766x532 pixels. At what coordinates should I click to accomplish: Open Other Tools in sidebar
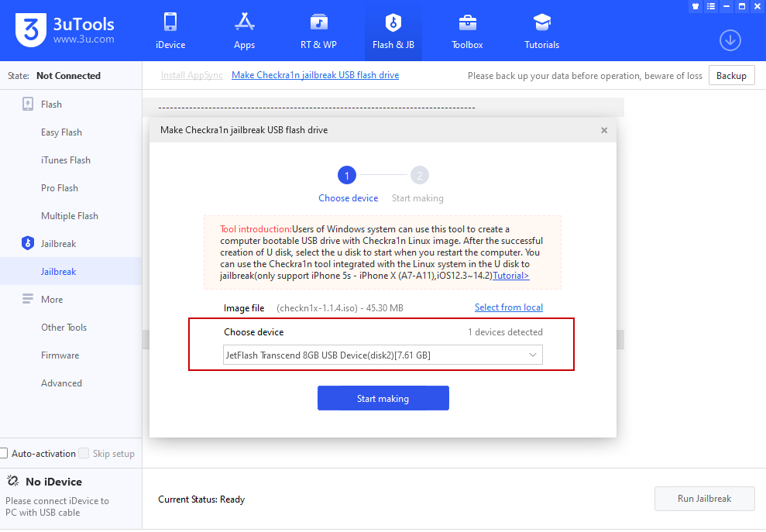[64, 328]
